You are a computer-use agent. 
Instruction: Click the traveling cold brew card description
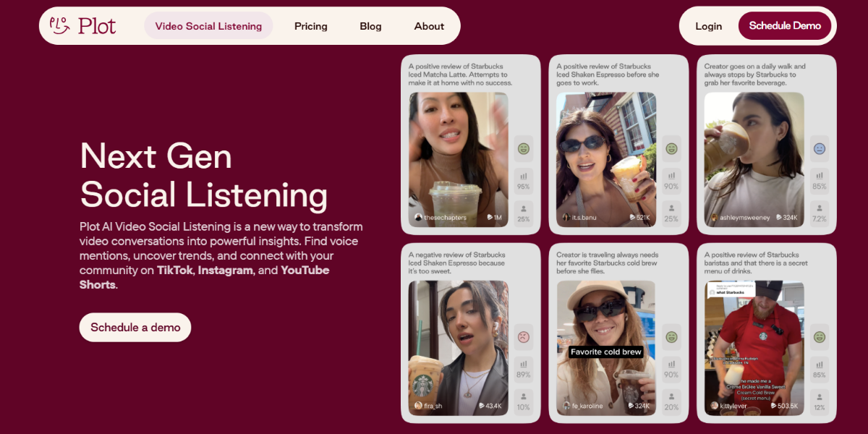609,263
